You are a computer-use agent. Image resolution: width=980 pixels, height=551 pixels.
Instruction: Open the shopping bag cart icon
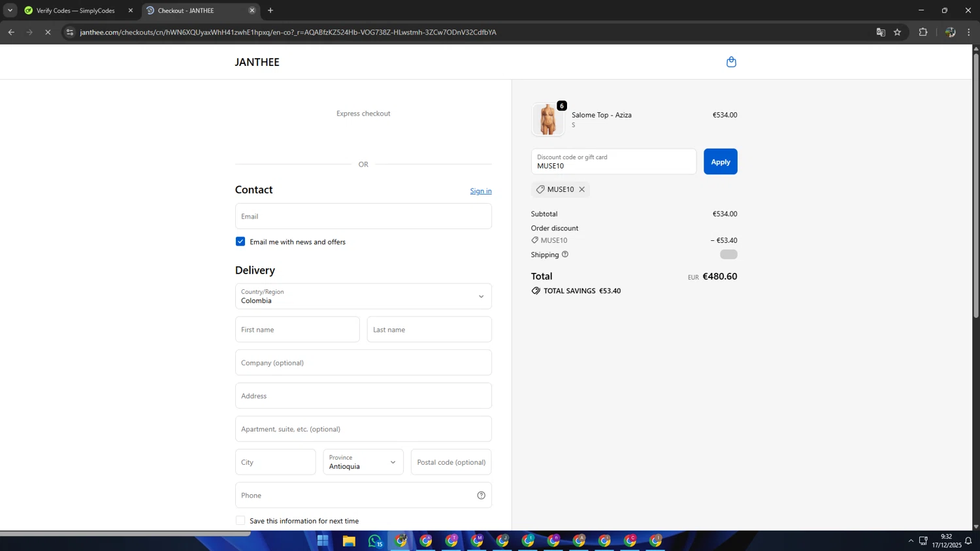[731, 62]
